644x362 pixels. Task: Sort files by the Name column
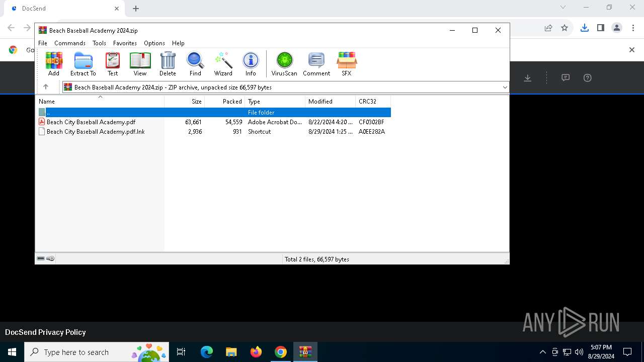point(100,102)
